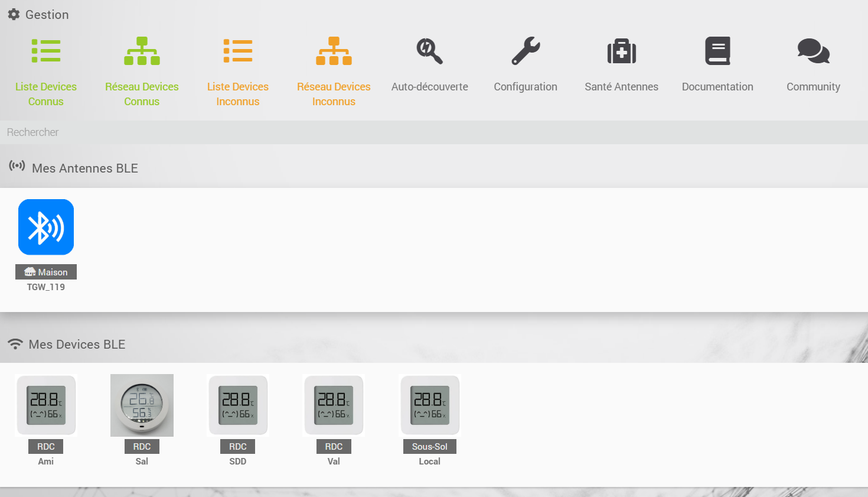Open Réseau Devices Inconnus orange network icon
The width and height of the screenshot is (868, 497).
[334, 51]
